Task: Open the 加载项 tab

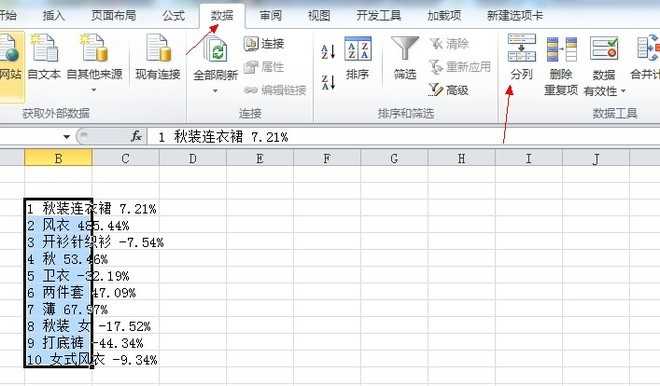Action: point(444,16)
